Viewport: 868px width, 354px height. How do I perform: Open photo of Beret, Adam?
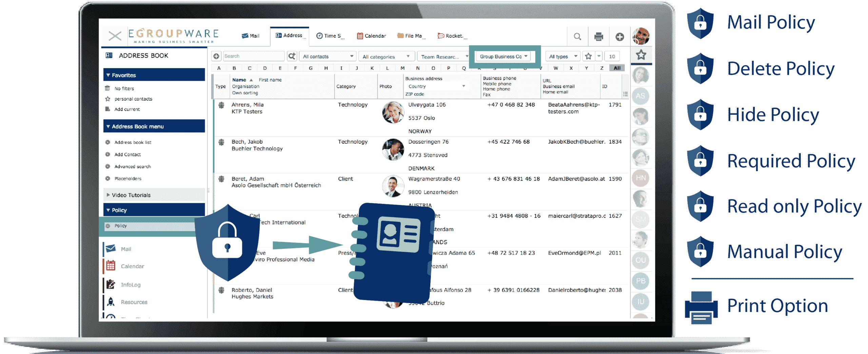393,186
